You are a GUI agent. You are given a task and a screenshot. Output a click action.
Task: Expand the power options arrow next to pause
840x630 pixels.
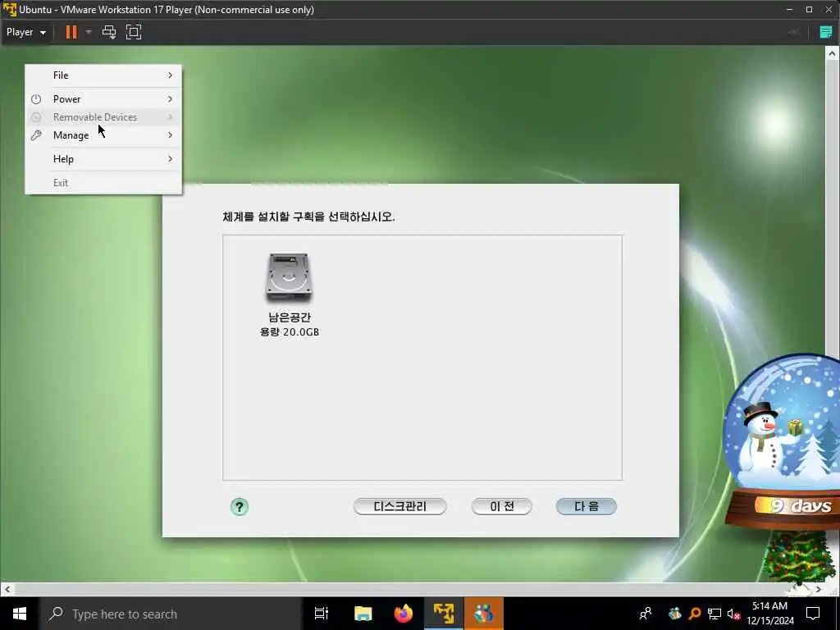click(89, 32)
